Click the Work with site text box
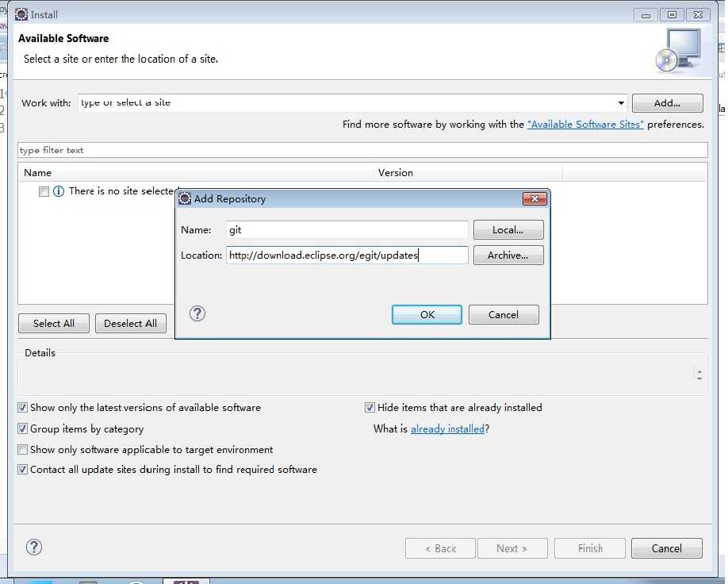 click(347, 102)
